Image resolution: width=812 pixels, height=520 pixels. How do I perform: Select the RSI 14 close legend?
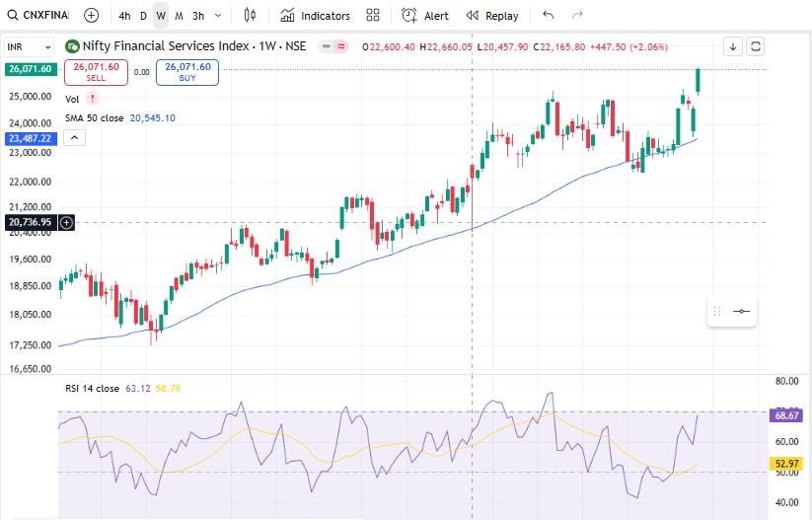92,389
